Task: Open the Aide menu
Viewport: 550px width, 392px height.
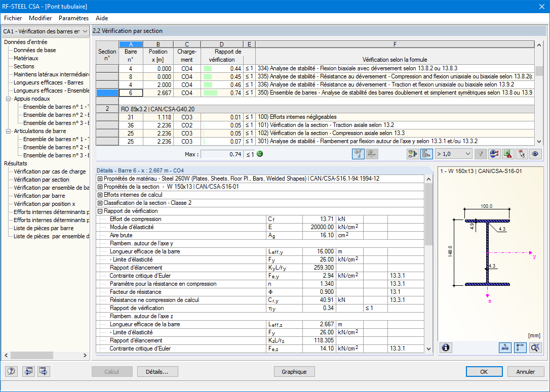Action: (x=102, y=18)
